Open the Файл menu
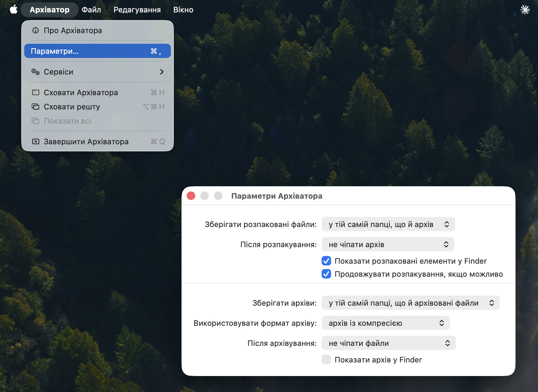 tap(91, 10)
